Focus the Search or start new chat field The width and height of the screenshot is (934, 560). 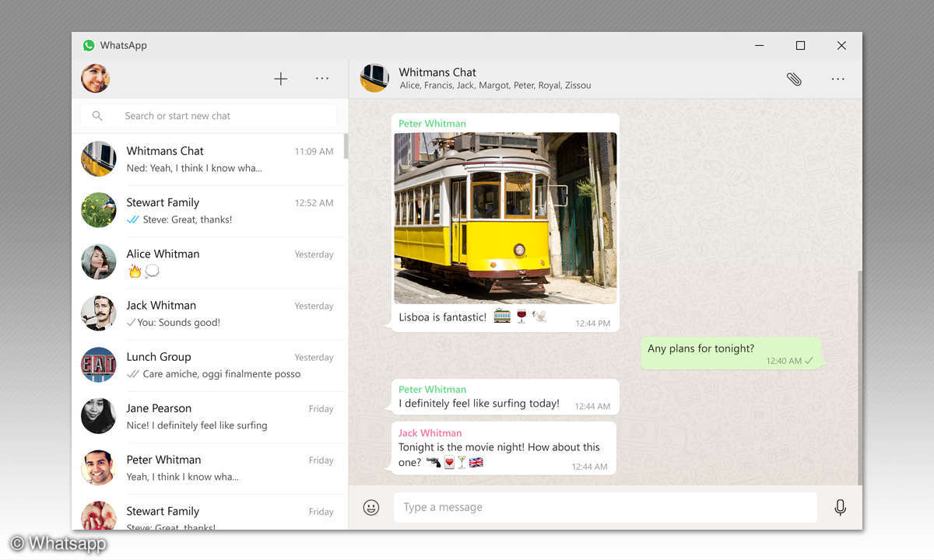click(209, 116)
